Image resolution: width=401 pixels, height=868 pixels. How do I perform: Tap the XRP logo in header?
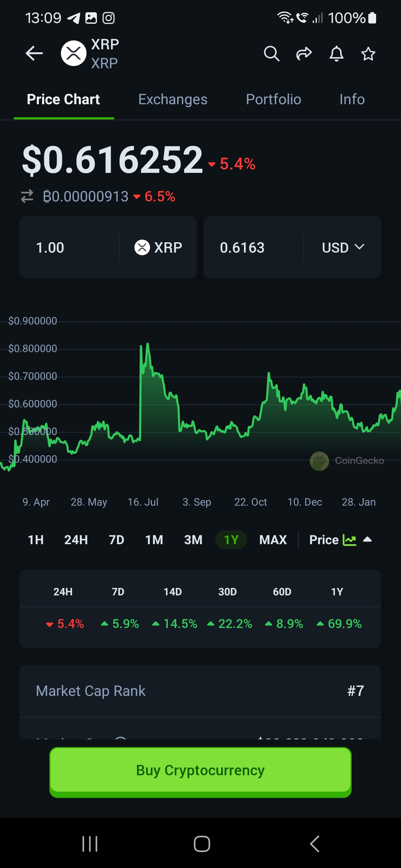(74, 53)
